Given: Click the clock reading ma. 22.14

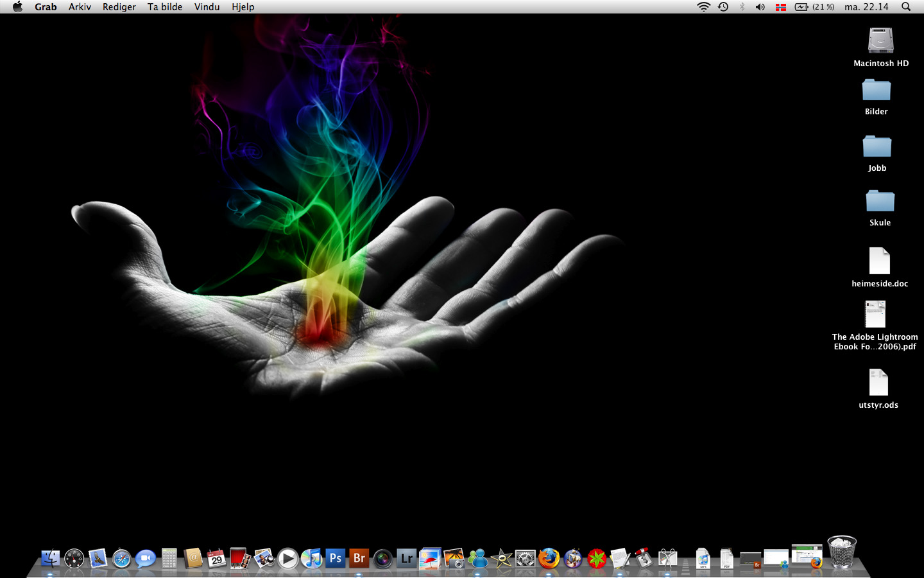Looking at the screenshot, I should [866, 6].
